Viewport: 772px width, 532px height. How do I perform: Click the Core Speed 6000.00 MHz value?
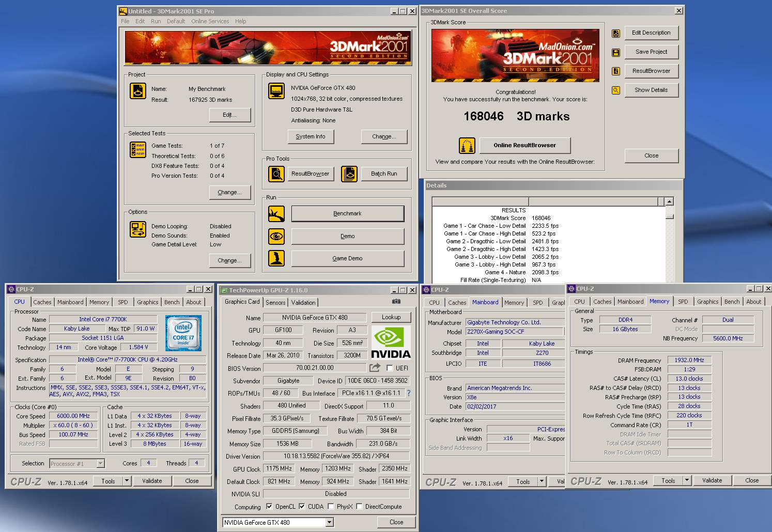73,416
